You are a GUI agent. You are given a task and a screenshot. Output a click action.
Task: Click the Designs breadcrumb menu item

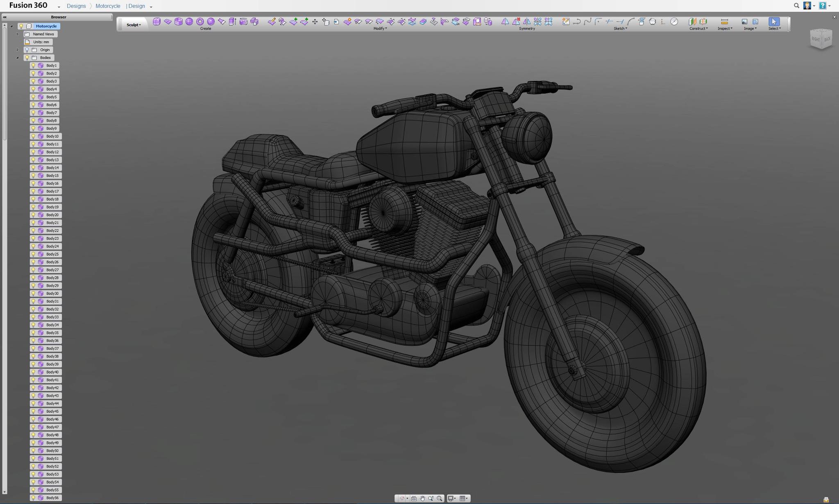click(x=76, y=6)
